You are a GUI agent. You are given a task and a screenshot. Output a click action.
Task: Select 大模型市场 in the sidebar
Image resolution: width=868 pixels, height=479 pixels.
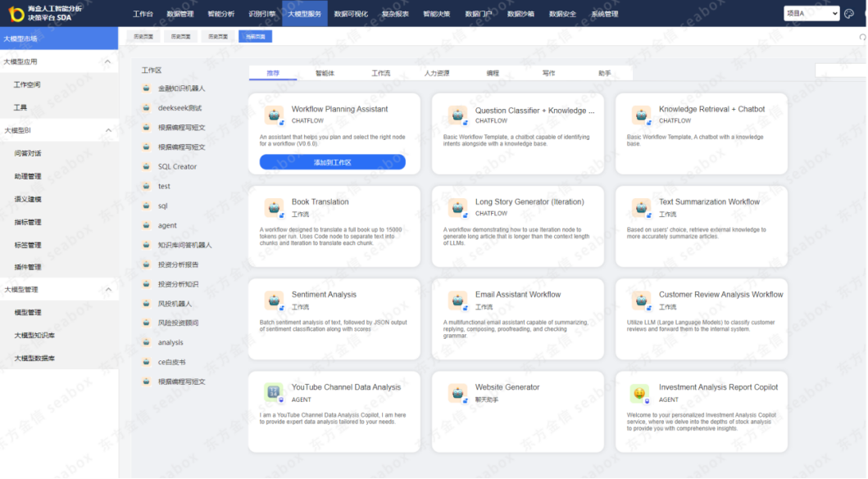coord(59,38)
